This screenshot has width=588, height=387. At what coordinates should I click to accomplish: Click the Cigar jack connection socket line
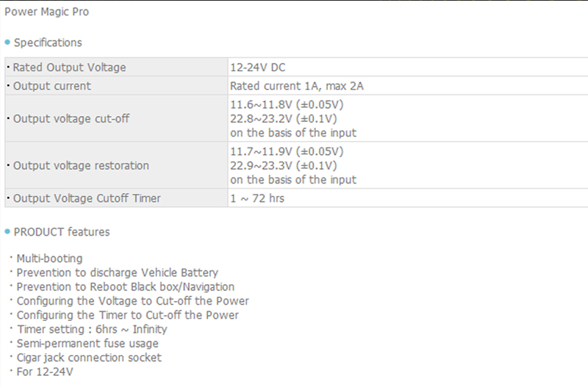pyautogui.click(x=89, y=358)
